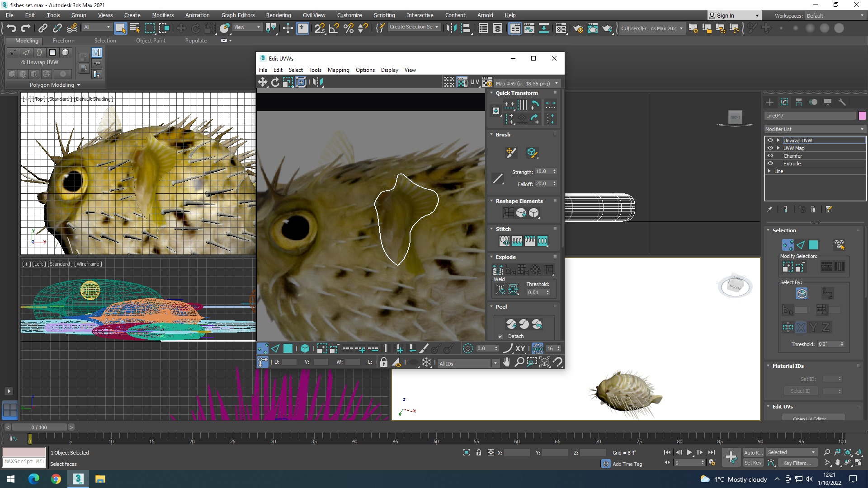868x488 pixels.
Task: Open the All IDs dropdown
Action: pos(468,363)
